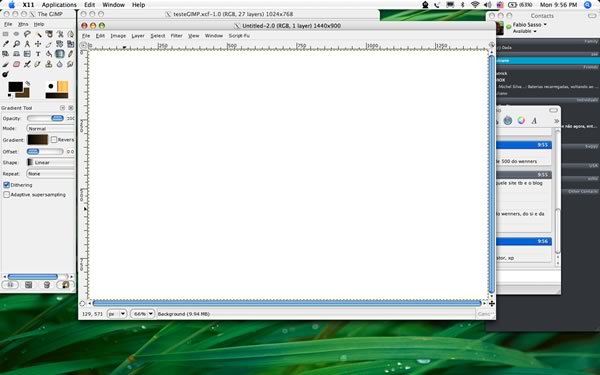Screen dimensions: 600x375
Task: Select the Bucket Fill tool
Action: pyautogui.click(x=49, y=54)
